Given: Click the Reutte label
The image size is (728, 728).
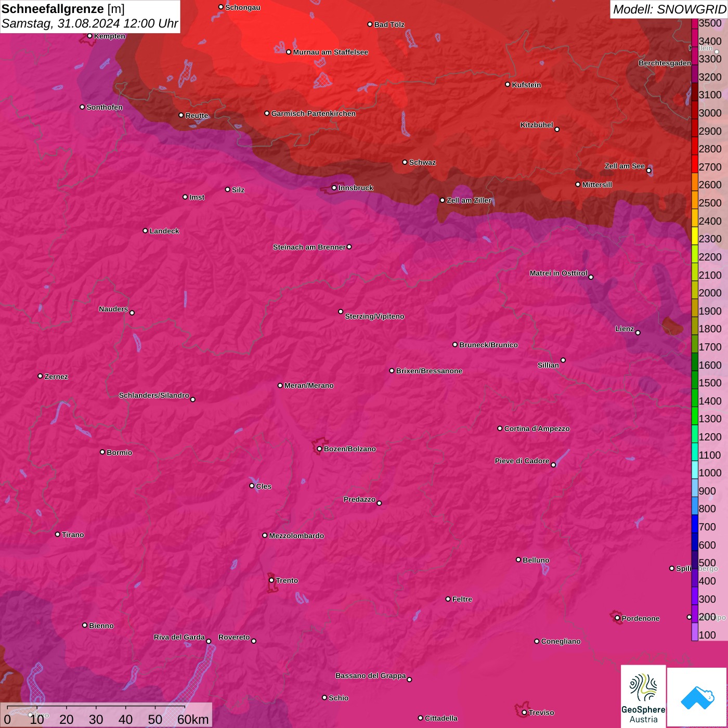Looking at the screenshot, I should (x=197, y=115).
